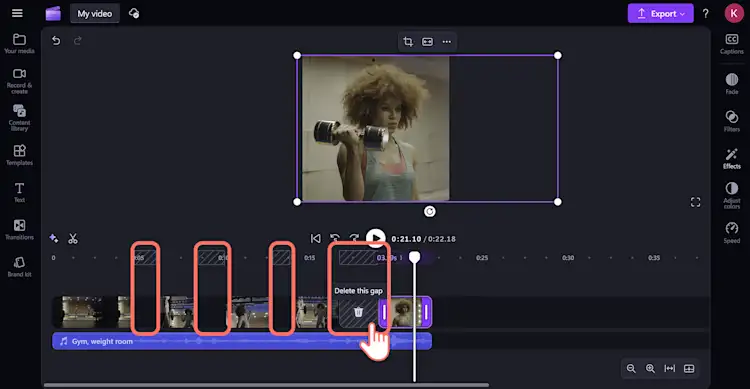Open the more options ellipsis
The image size is (750, 389).
pyautogui.click(x=446, y=42)
